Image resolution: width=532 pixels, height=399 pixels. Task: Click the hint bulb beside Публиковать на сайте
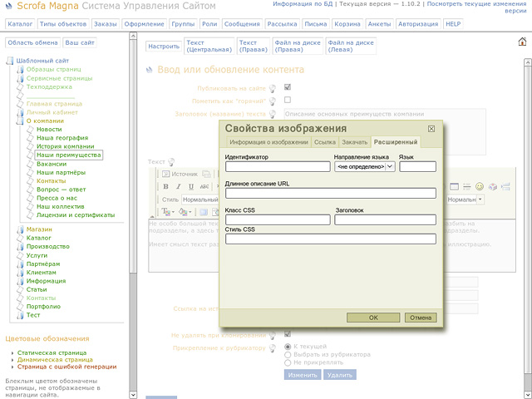pos(272,87)
